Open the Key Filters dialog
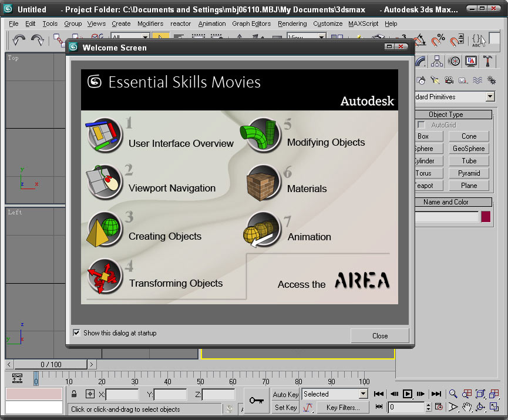This screenshot has height=420, width=508. pos(343,407)
